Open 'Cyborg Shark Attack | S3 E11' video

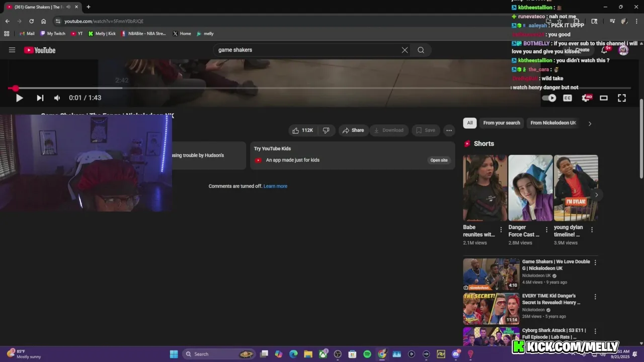[x=554, y=333]
